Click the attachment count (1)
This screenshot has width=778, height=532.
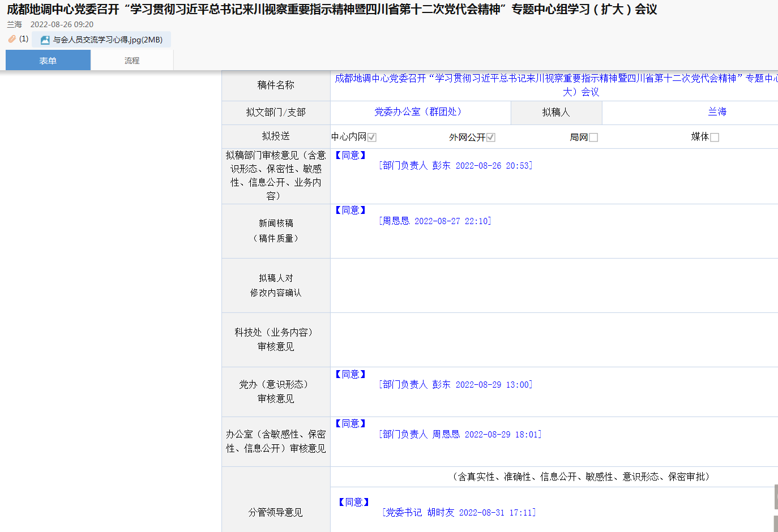click(24, 39)
